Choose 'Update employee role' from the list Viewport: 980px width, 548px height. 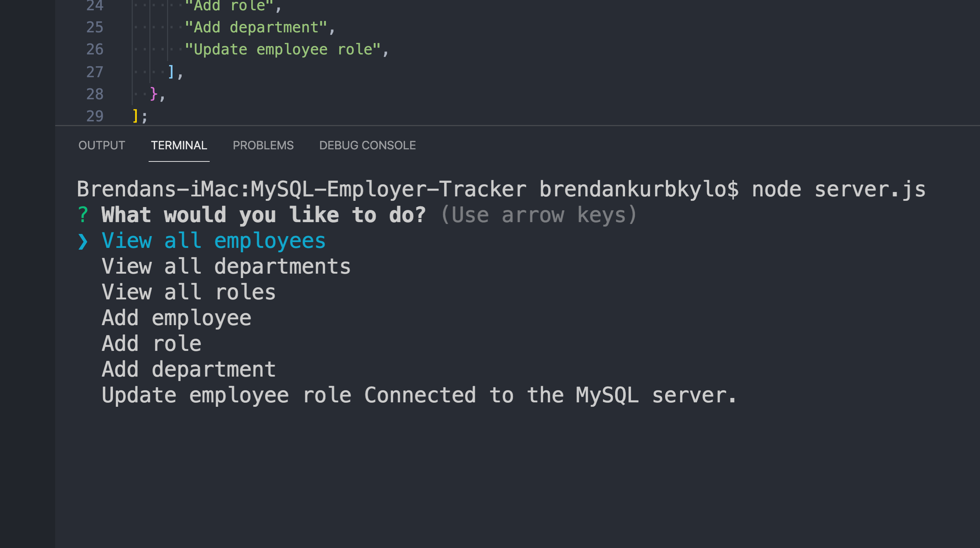coord(226,395)
